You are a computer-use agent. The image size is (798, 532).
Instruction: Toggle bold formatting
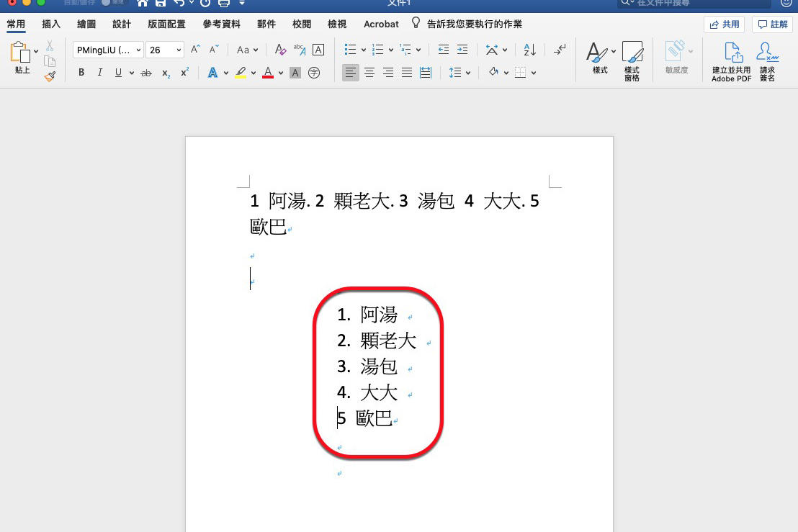click(x=81, y=72)
